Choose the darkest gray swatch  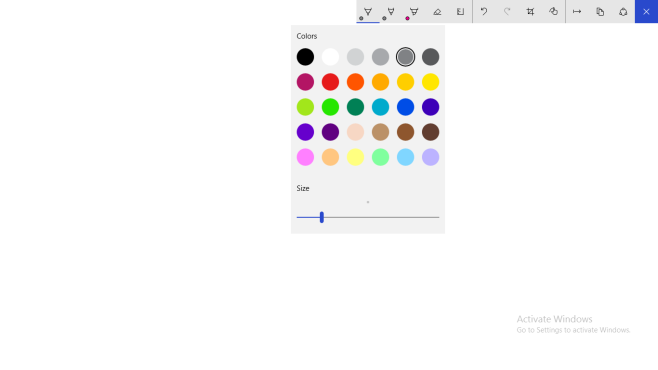pyautogui.click(x=431, y=57)
